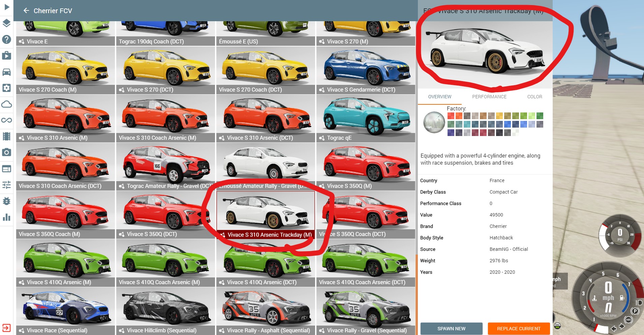The width and height of the screenshot is (644, 335).
Task: Click the Country value 'France'
Action: (497, 180)
